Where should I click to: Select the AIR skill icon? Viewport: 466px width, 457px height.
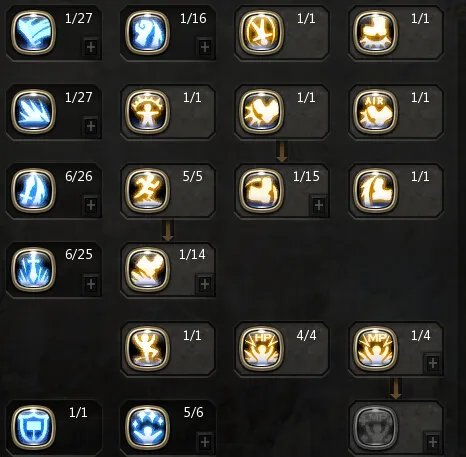(376, 111)
